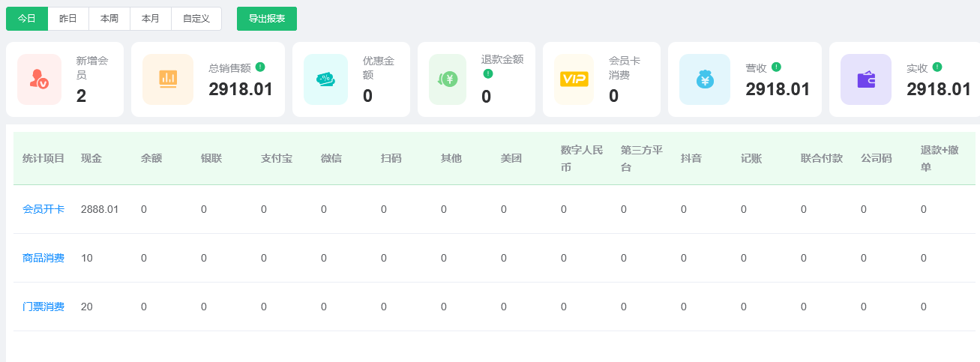Click info badge next to 营收
The image size is (980, 362).
coord(776,67)
